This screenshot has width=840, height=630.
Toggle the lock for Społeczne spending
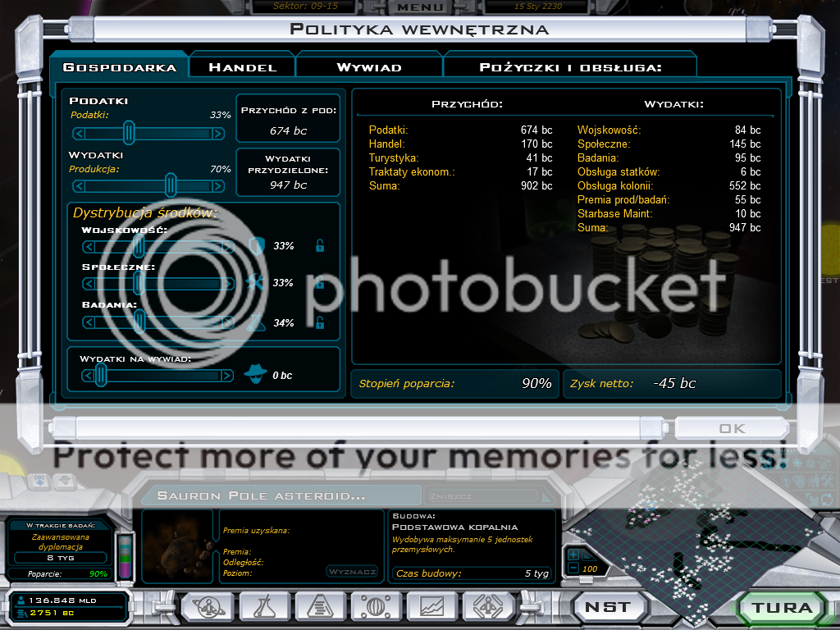pos(320,282)
